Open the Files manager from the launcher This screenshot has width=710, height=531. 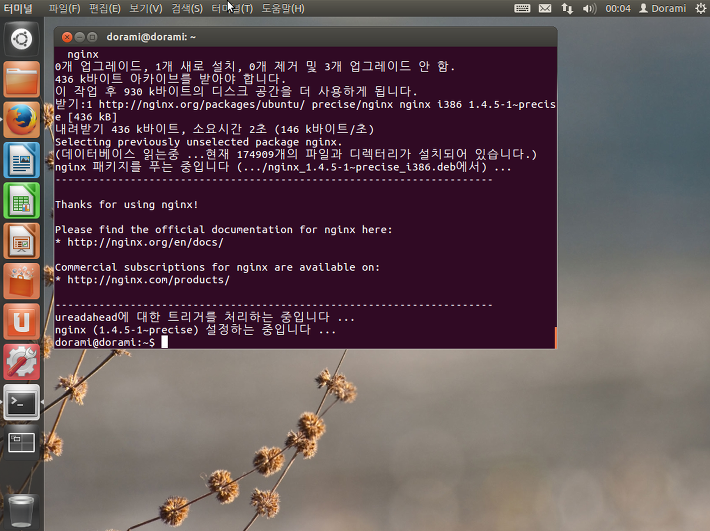[x=21, y=79]
